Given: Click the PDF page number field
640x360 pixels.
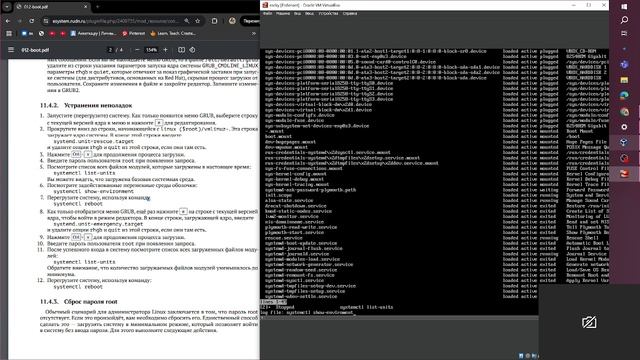Looking at the screenshot, I should [x=110, y=50].
